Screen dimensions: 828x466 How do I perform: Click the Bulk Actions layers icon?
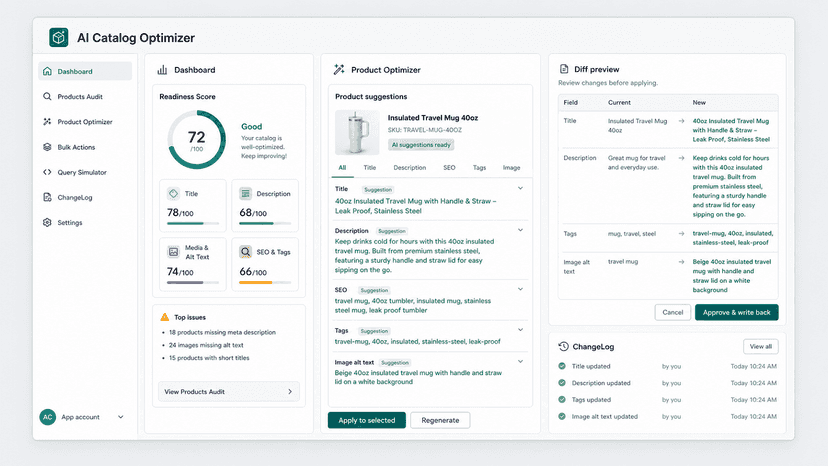pos(47,147)
